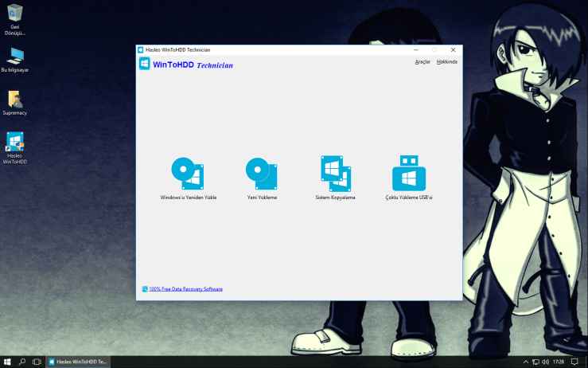The height and width of the screenshot is (368, 588).
Task: Open the Araçlar menu
Action: coord(423,61)
